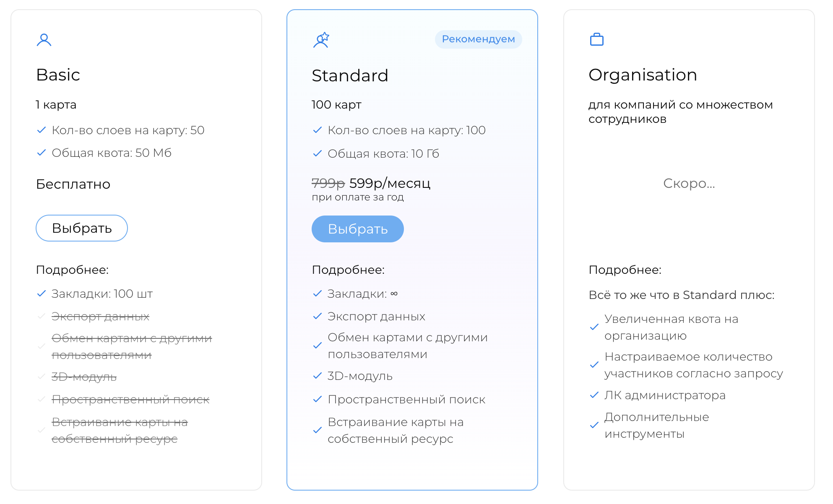Click the Organisation plan title
The width and height of the screenshot is (833, 504).
click(x=643, y=75)
